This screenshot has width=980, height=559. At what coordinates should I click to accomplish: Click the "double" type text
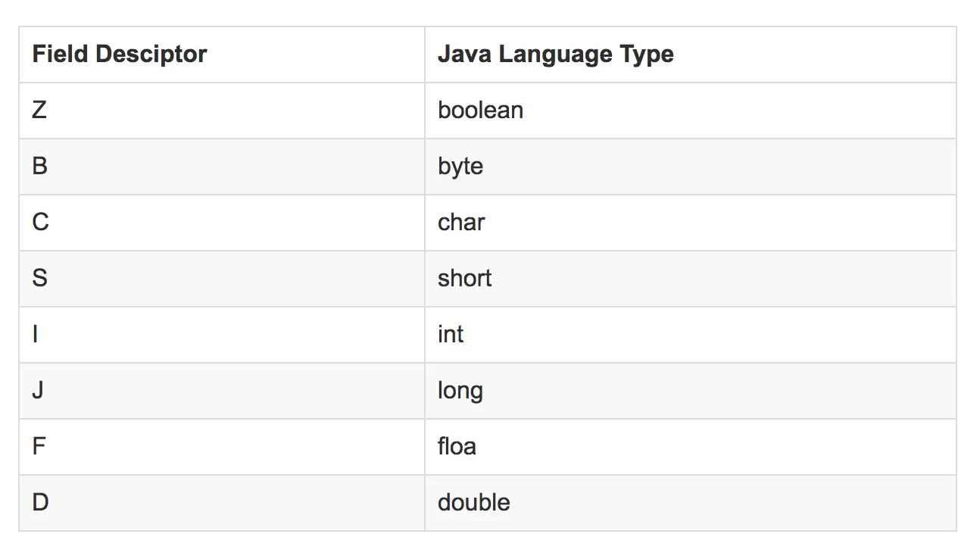point(473,503)
